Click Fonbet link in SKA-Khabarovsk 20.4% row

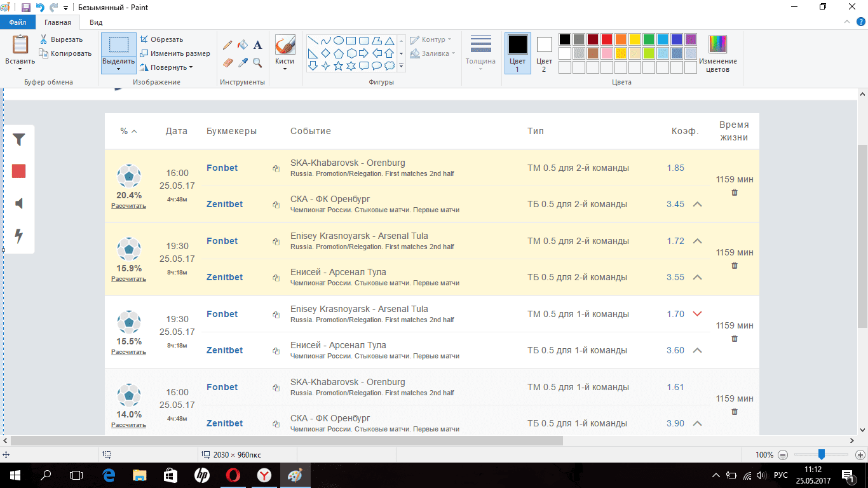222,168
